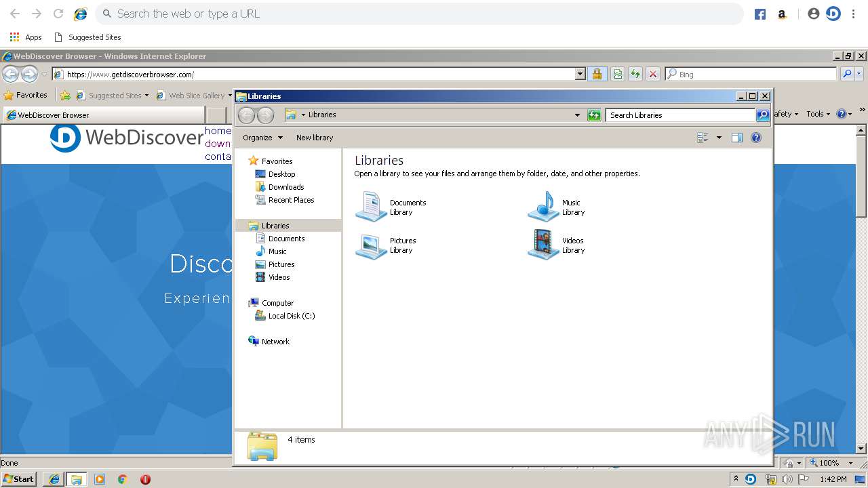Click the Search the web URL box
The width and height of the screenshot is (868, 488).
tap(419, 14)
